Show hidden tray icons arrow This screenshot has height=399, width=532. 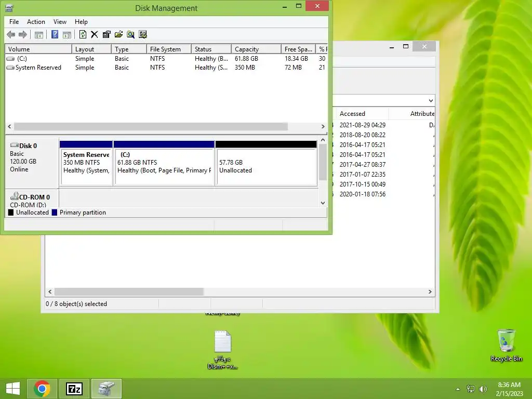pos(458,389)
